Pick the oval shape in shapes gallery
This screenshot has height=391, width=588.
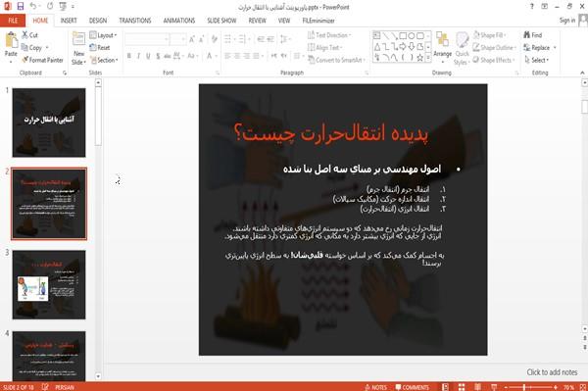[412, 36]
